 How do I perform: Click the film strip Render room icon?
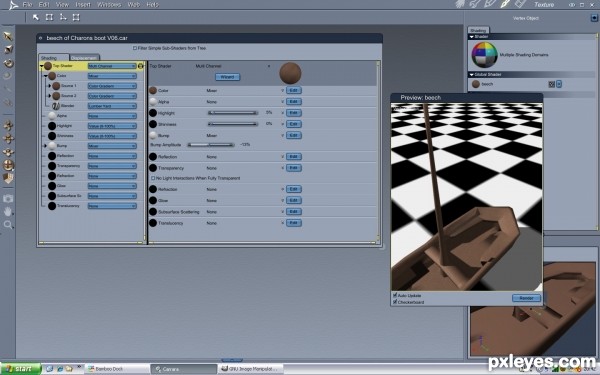[x=520, y=4]
